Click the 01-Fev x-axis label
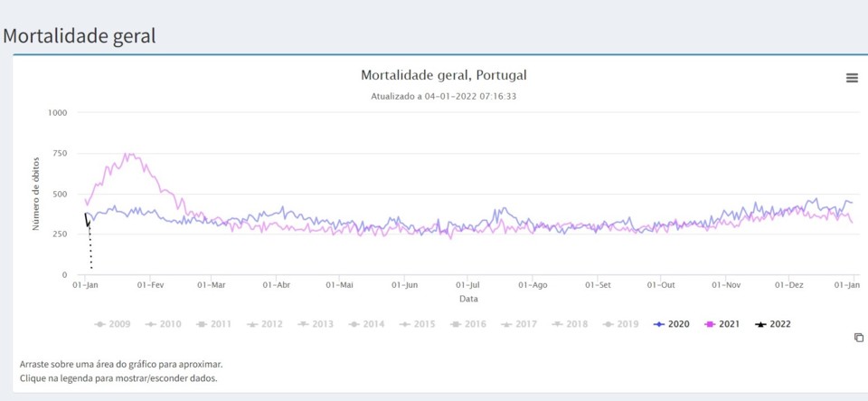The image size is (868, 401). click(x=150, y=285)
